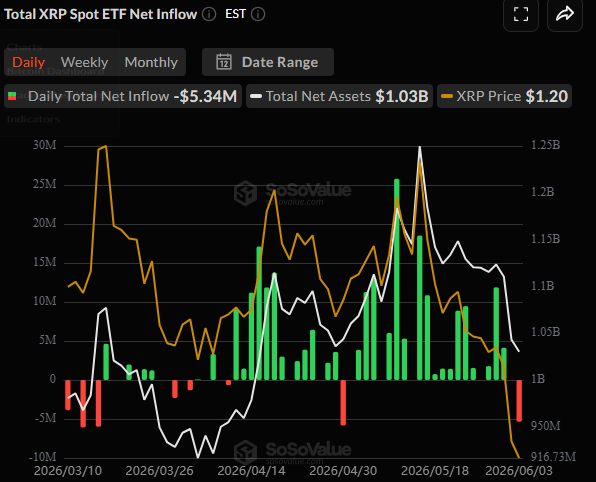Click the 2026/03/26 x-axis date label
596x482 pixels.
160,471
